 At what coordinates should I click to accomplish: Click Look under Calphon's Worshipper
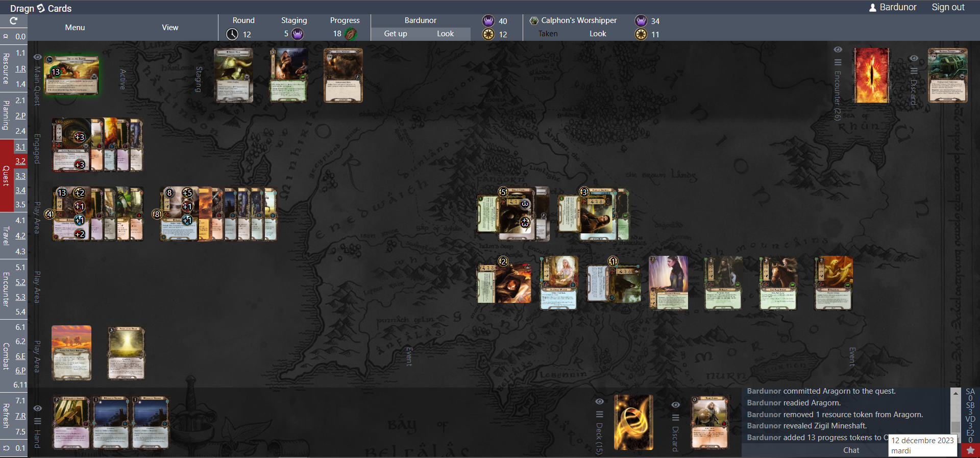(x=598, y=34)
